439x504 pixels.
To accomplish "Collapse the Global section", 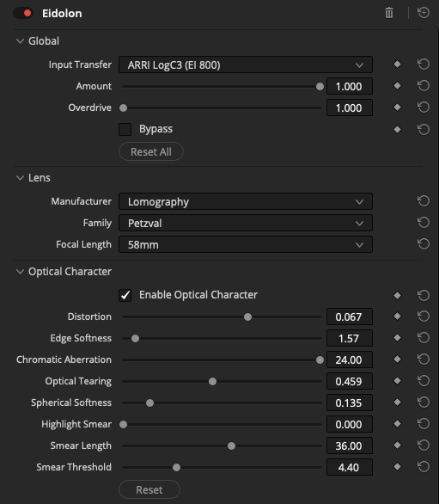I will point(21,41).
